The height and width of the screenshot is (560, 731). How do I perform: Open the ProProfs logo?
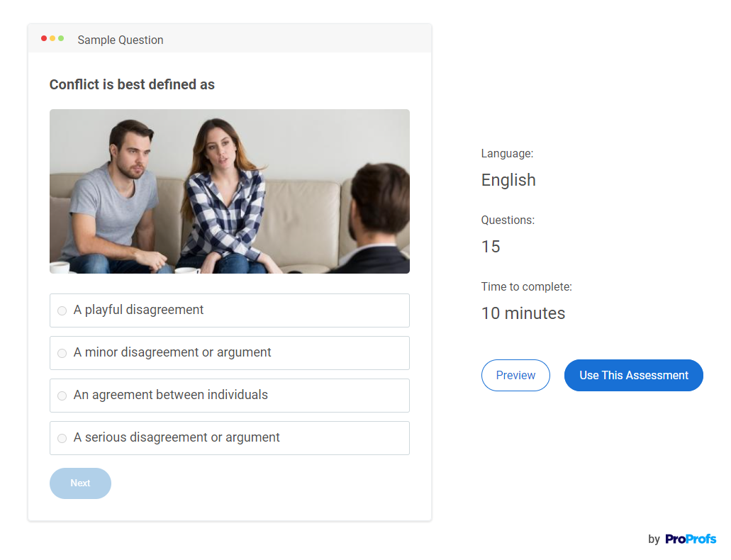tap(691, 539)
